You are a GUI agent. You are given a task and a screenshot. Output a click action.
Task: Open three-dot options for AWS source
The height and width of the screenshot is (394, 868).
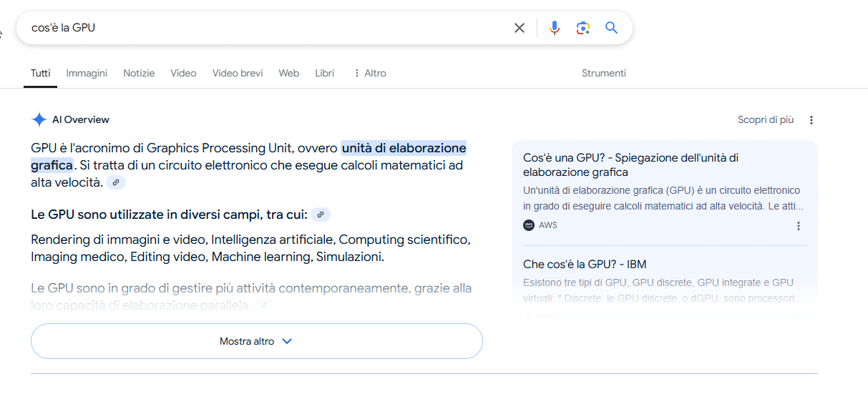click(799, 226)
